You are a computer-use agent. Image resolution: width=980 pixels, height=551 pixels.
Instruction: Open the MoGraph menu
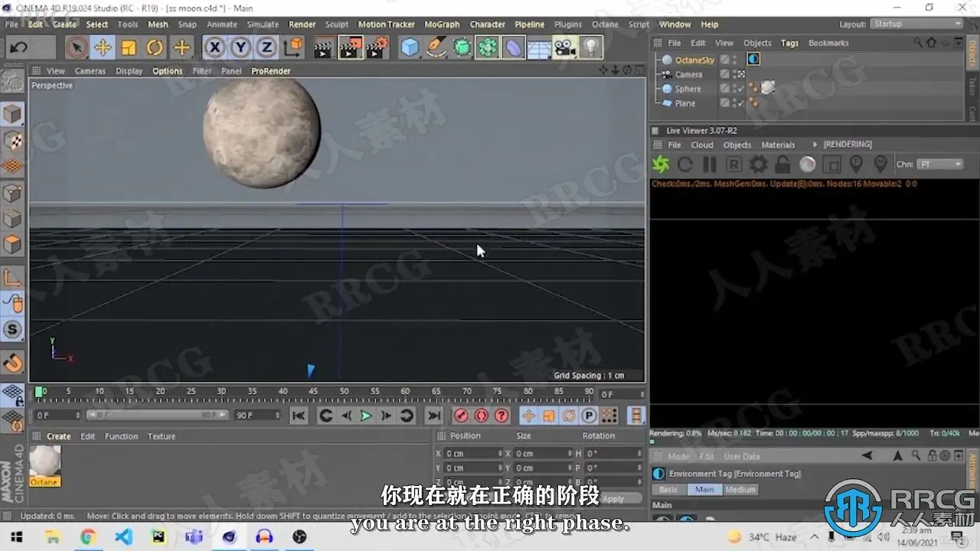pyautogui.click(x=443, y=24)
